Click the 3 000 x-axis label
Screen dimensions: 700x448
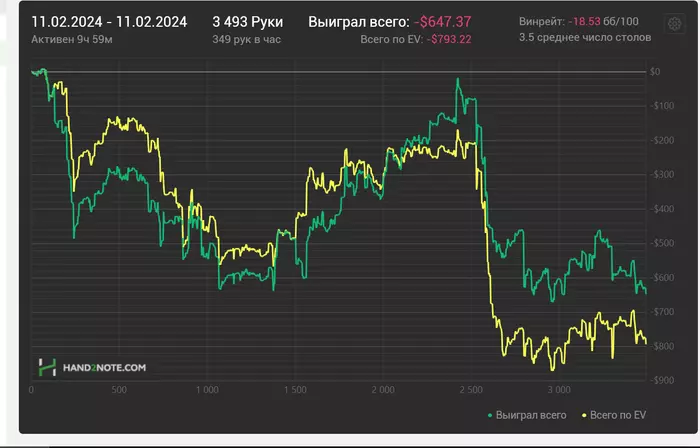tap(559, 390)
